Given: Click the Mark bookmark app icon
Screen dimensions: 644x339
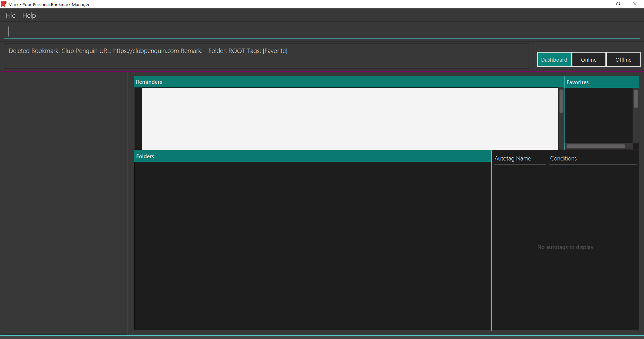Looking at the screenshot, I should (x=4, y=4).
